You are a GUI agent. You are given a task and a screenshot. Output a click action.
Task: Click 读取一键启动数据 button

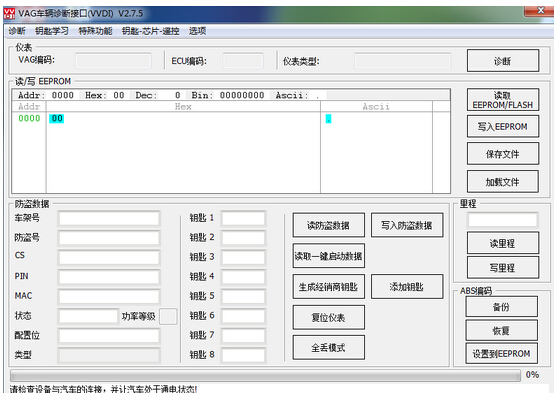(x=329, y=256)
